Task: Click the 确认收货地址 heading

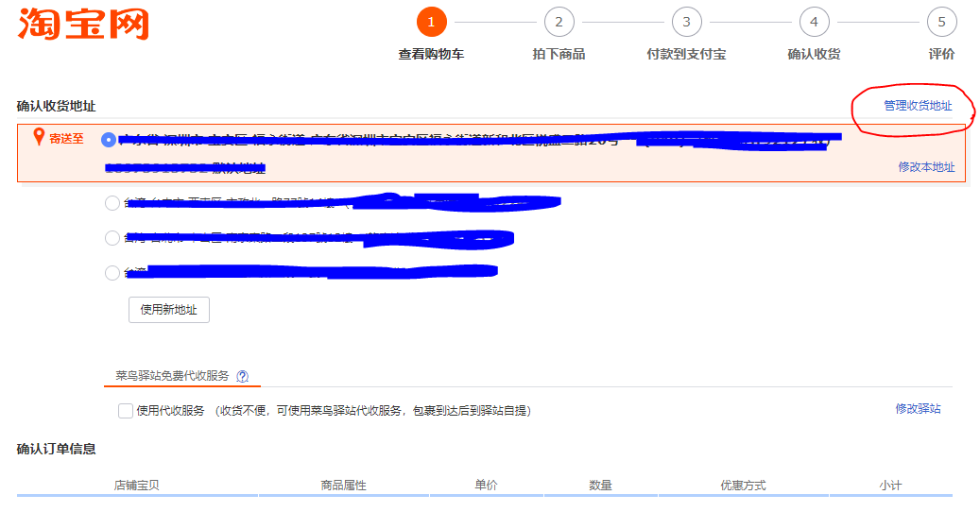Action: [57, 106]
